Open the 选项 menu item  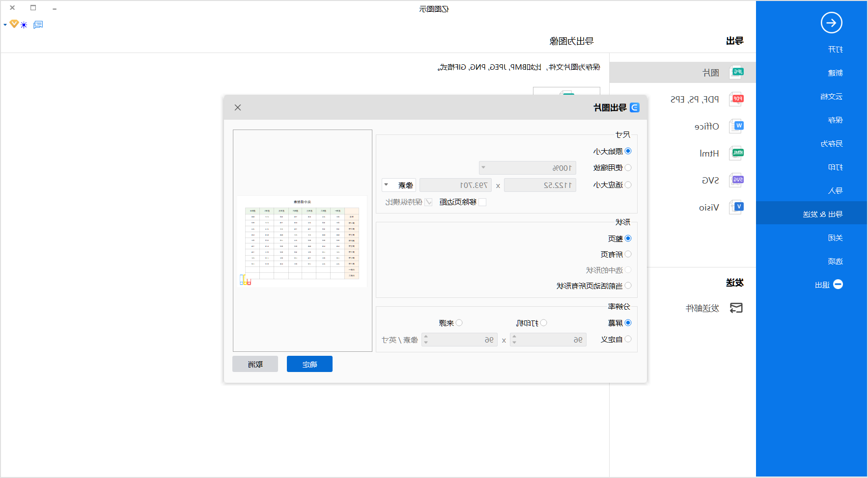tap(836, 262)
